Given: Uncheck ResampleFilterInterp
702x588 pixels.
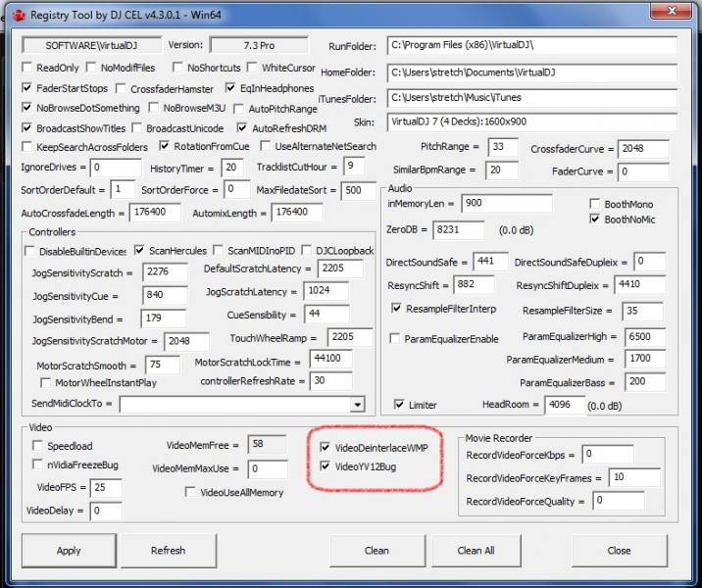Looking at the screenshot, I should [396, 309].
